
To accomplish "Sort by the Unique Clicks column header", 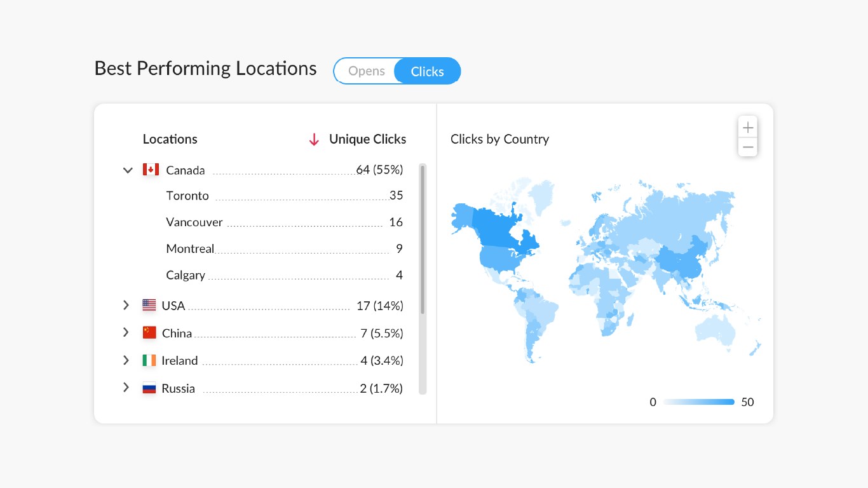I will tap(367, 139).
